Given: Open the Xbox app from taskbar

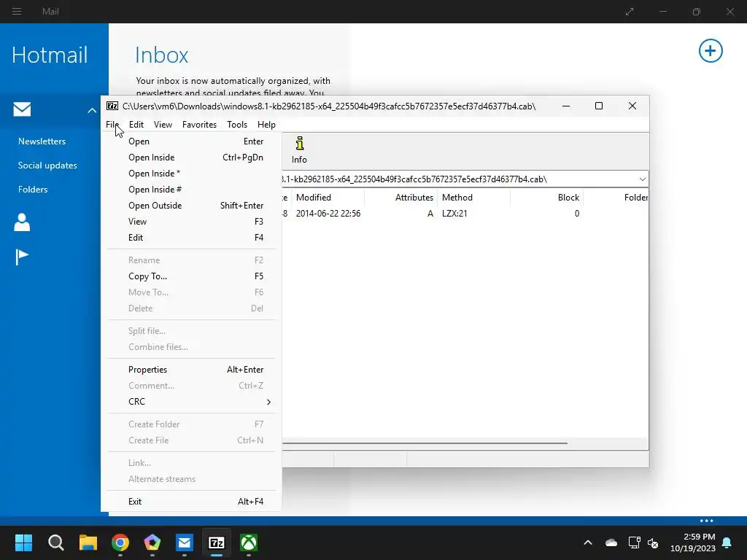Looking at the screenshot, I should tap(249, 542).
